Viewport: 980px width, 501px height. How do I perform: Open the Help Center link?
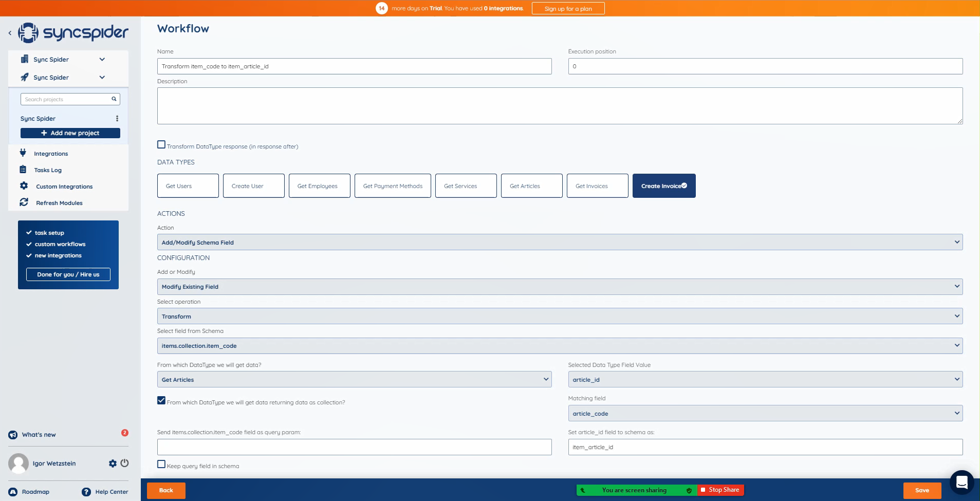point(112,492)
